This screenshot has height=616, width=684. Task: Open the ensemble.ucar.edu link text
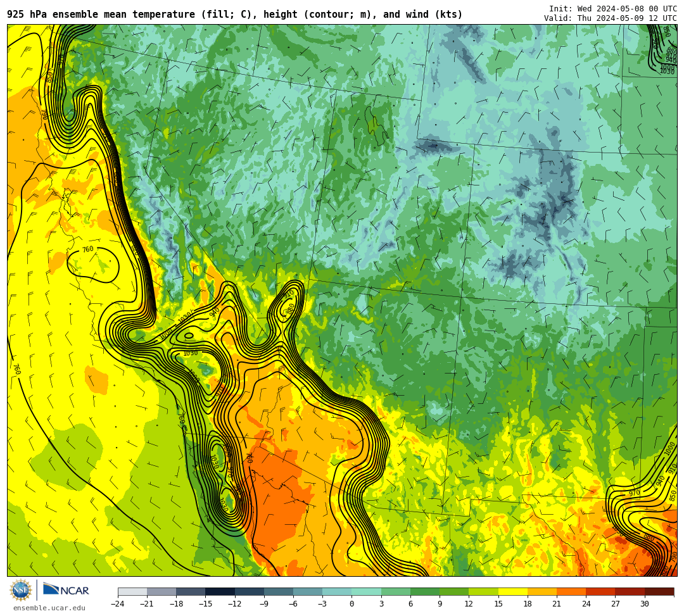pos(49,608)
